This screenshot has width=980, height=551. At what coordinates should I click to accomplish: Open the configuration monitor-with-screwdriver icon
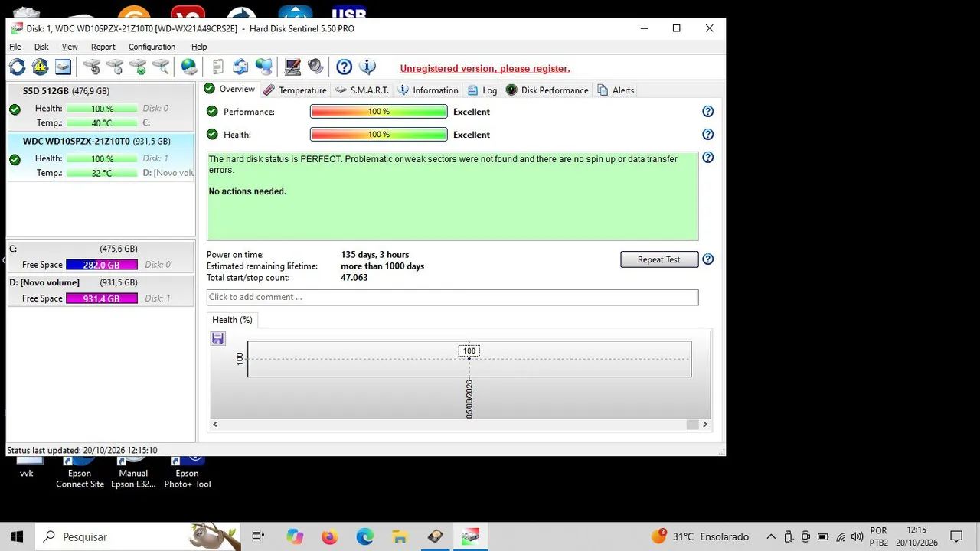tap(292, 67)
